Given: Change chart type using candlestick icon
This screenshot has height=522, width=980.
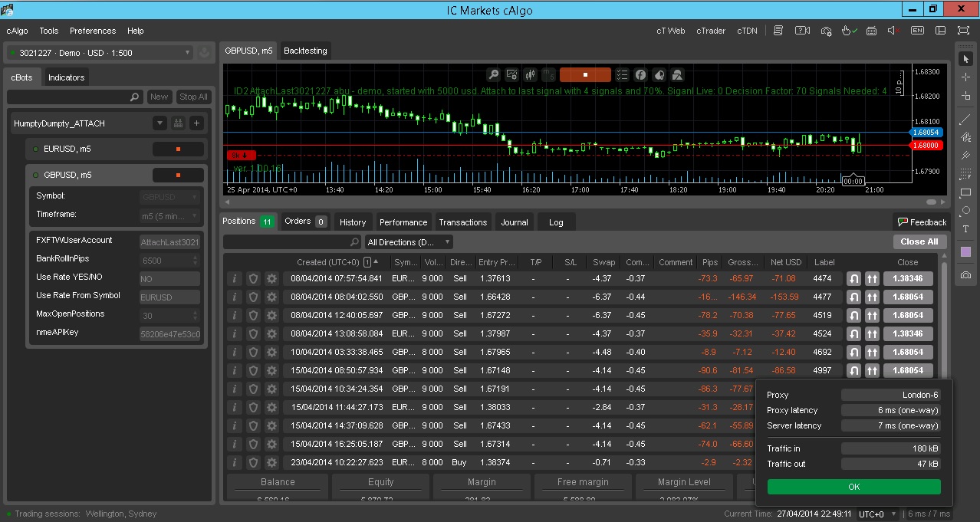Looking at the screenshot, I should pos(530,74).
